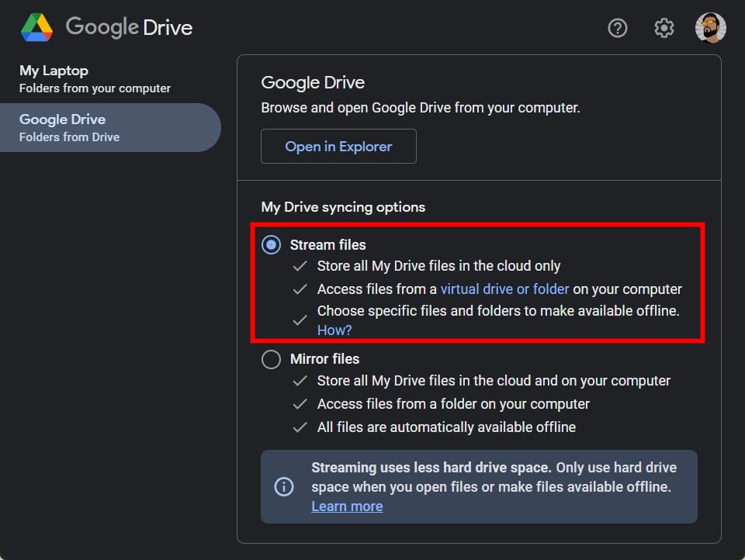The width and height of the screenshot is (745, 560).
Task: Click checkmark beside 'All files are automatically available offline'
Action: pos(299,427)
